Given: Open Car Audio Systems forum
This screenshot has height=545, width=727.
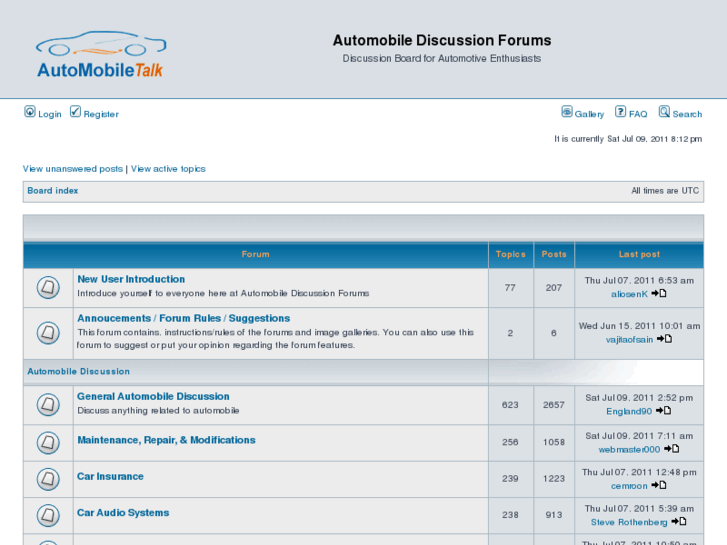Looking at the screenshot, I should point(123,513).
